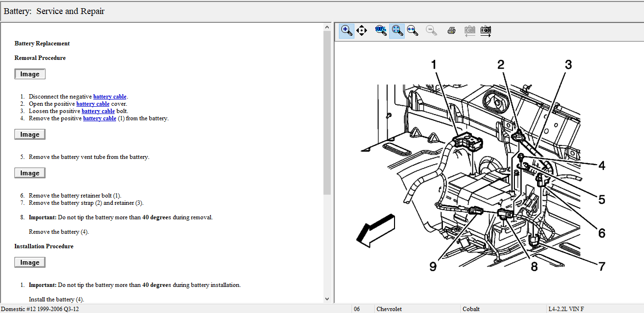Screen dimensions: 644x313
Task: Click the text pane scrollbar up arrow
Action: tap(327, 28)
